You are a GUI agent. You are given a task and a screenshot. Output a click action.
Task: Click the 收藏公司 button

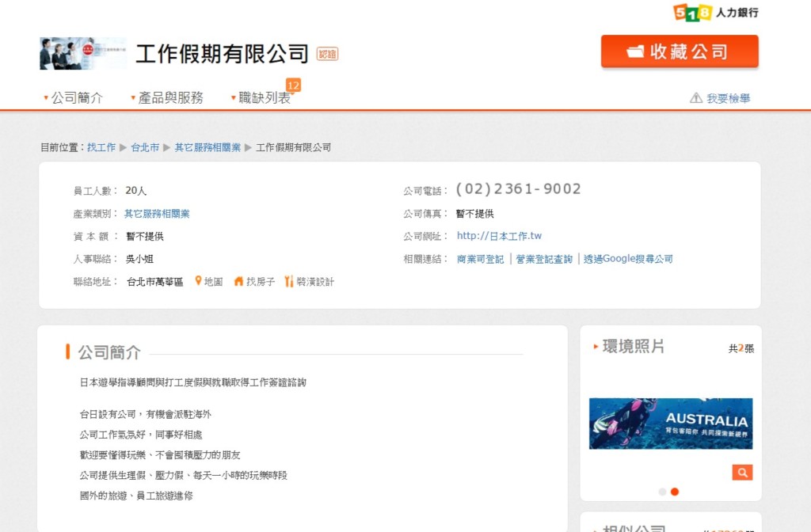click(x=679, y=51)
